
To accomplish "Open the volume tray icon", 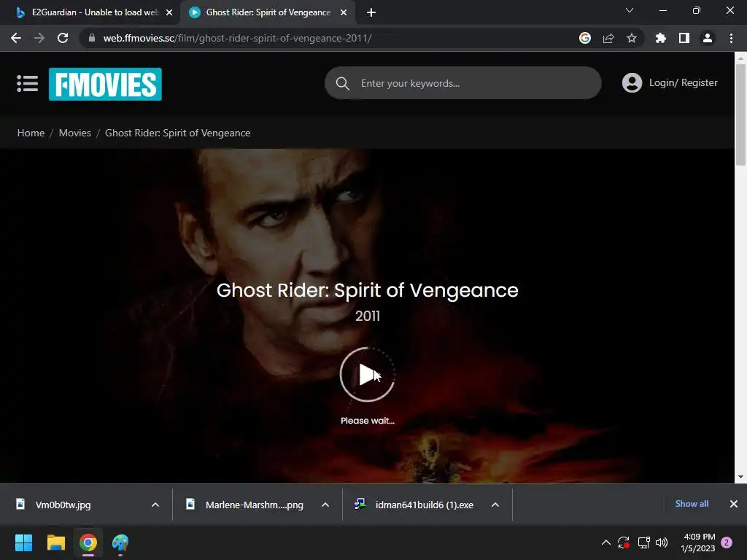I will pos(662,542).
